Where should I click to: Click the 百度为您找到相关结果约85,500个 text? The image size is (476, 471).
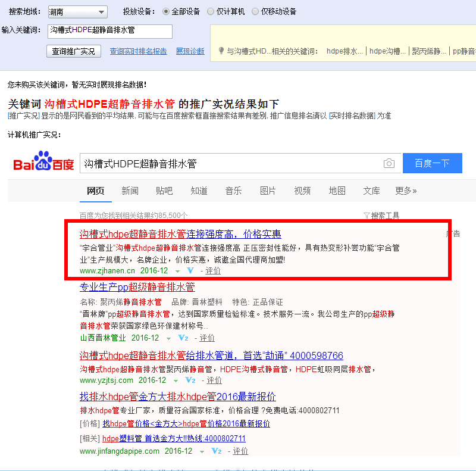(133, 216)
